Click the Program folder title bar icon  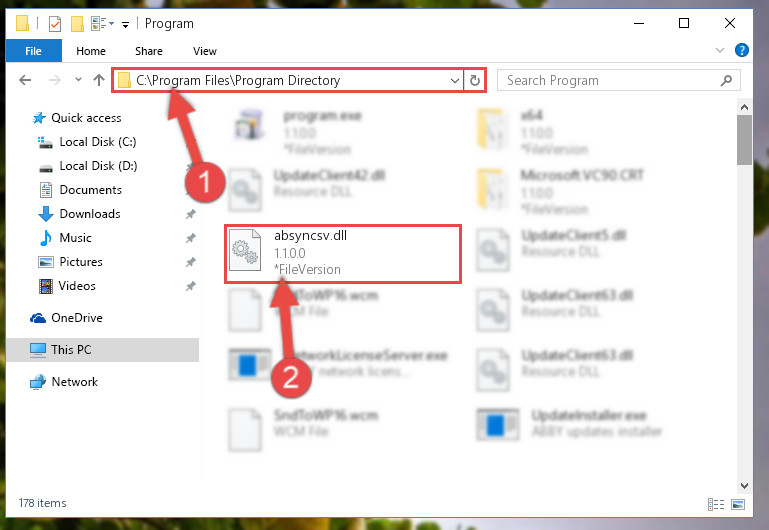pyautogui.click(x=22, y=23)
